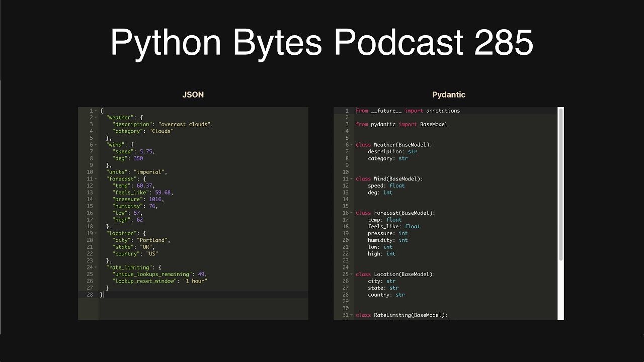644x362 pixels.
Task: Click "lookup_reset_window": "1 hour" in JSON
Action: (x=159, y=281)
